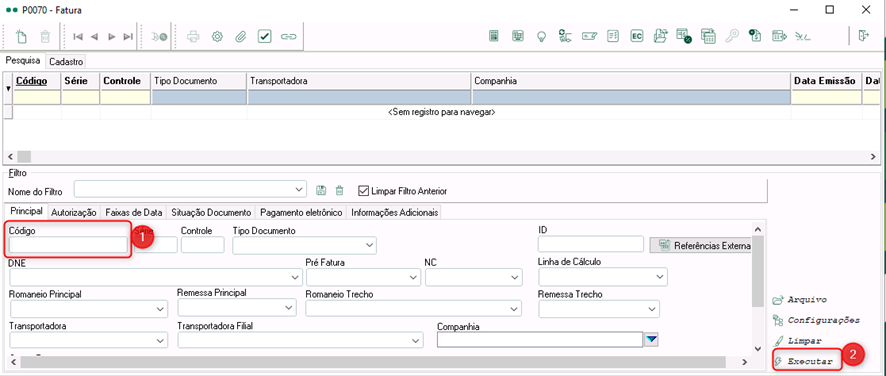This screenshot has width=886, height=376.
Task: Go to the previous record
Action: coord(94,37)
